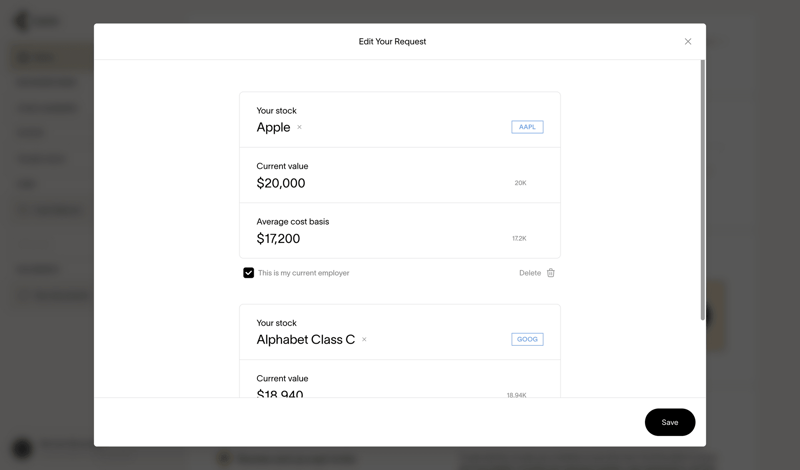Click the 20K abbreviated value label
This screenshot has height=470, width=800.
click(x=520, y=183)
